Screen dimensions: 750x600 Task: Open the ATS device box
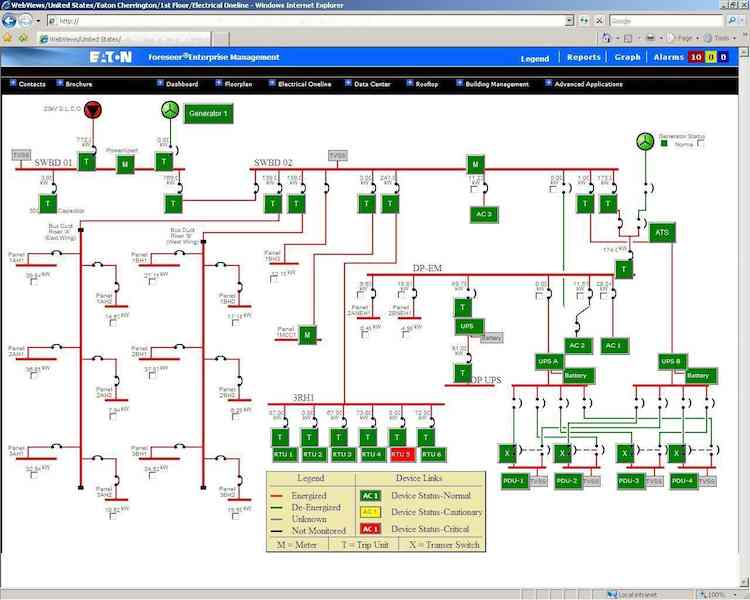(662, 233)
